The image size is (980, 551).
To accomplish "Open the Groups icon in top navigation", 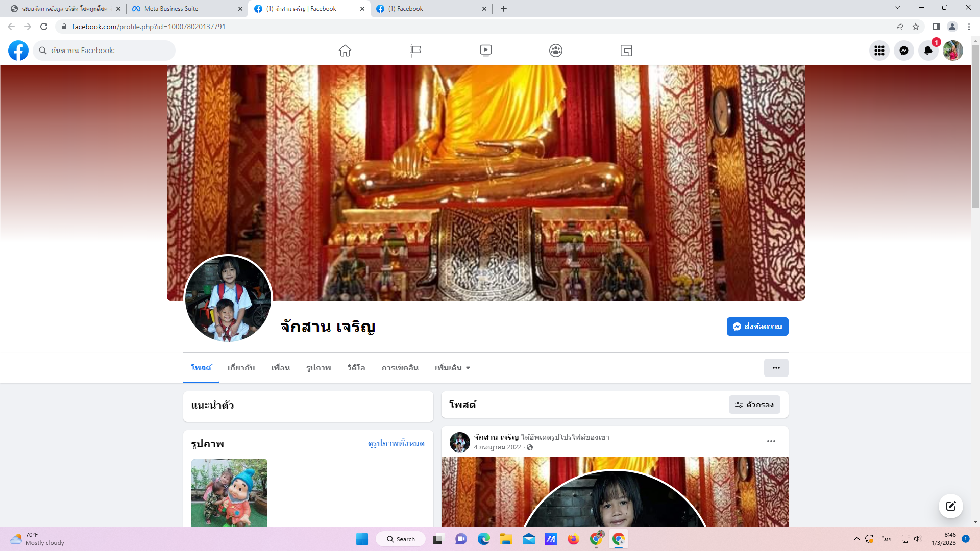I will tap(556, 51).
